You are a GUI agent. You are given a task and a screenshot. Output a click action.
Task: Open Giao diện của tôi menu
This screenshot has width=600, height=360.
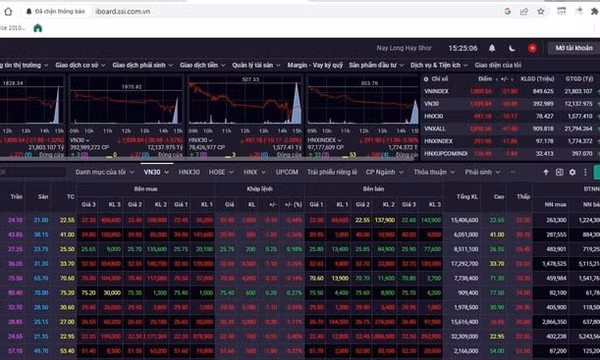[498, 65]
